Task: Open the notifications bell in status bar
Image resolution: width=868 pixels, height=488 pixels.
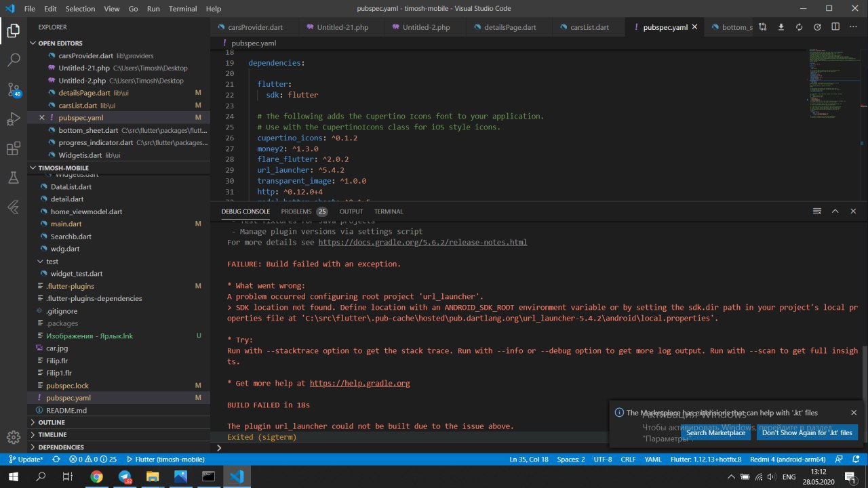Action: (856, 459)
